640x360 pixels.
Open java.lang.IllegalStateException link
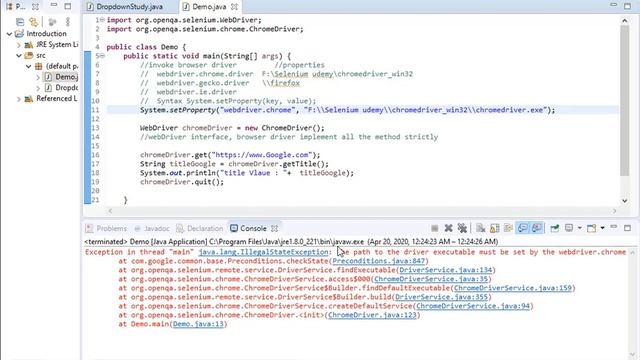coord(263,252)
